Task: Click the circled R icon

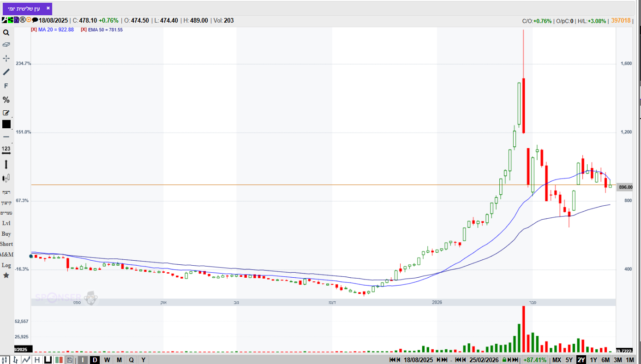Action: (x=22, y=20)
